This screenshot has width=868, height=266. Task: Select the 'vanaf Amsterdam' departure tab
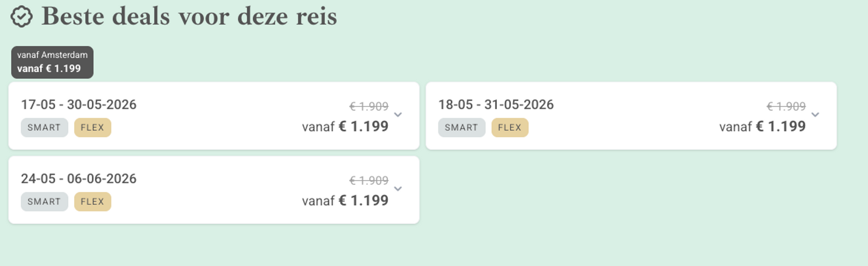(52, 62)
